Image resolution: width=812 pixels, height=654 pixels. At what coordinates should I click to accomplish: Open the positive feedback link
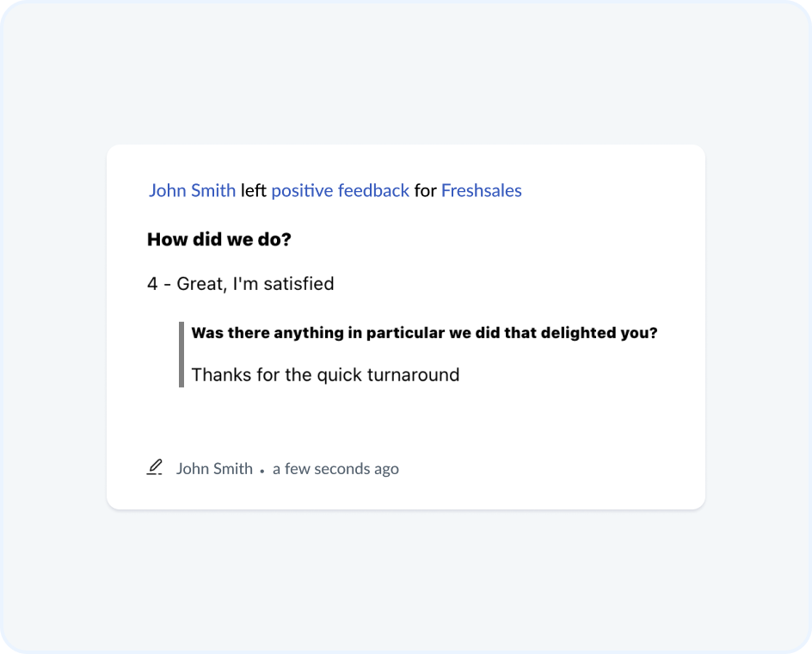[341, 191]
